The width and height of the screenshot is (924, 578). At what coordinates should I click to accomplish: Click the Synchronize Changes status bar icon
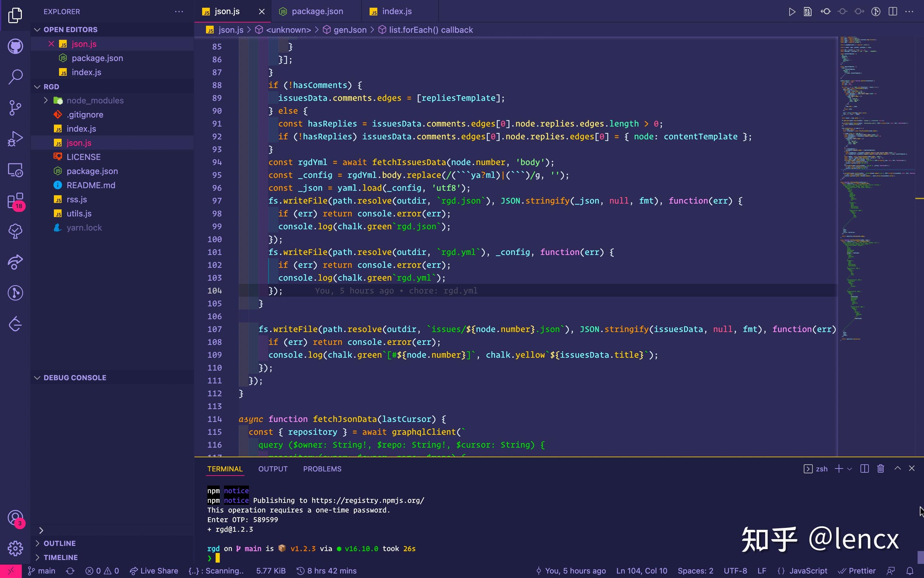click(x=70, y=571)
